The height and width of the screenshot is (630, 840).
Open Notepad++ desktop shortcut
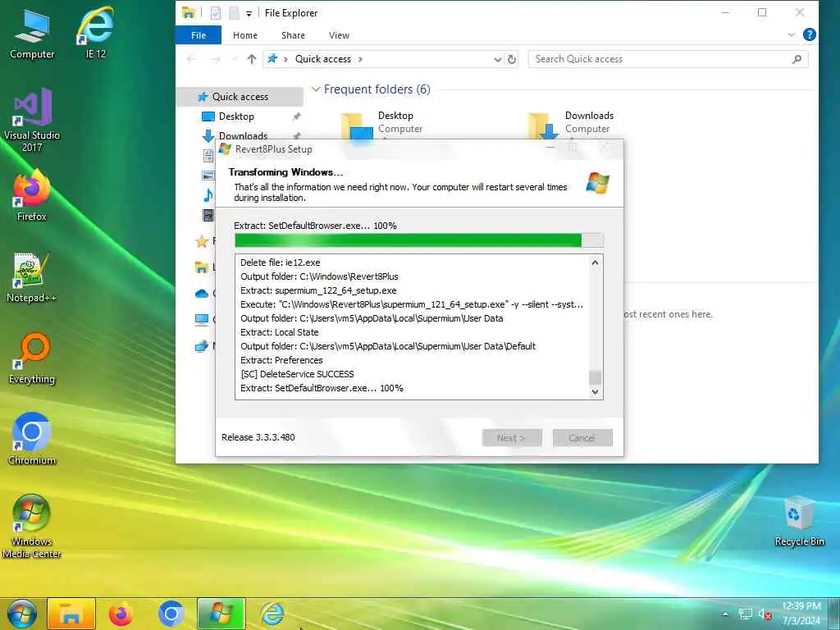[32, 277]
